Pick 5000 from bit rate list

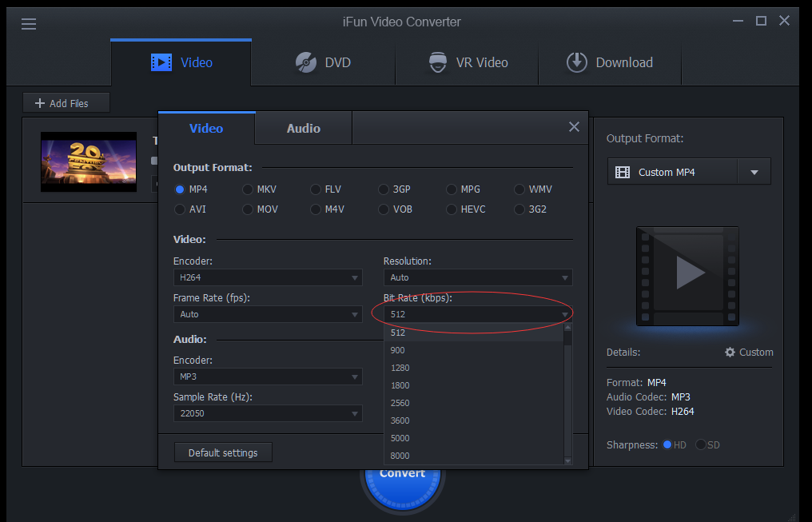(474, 438)
